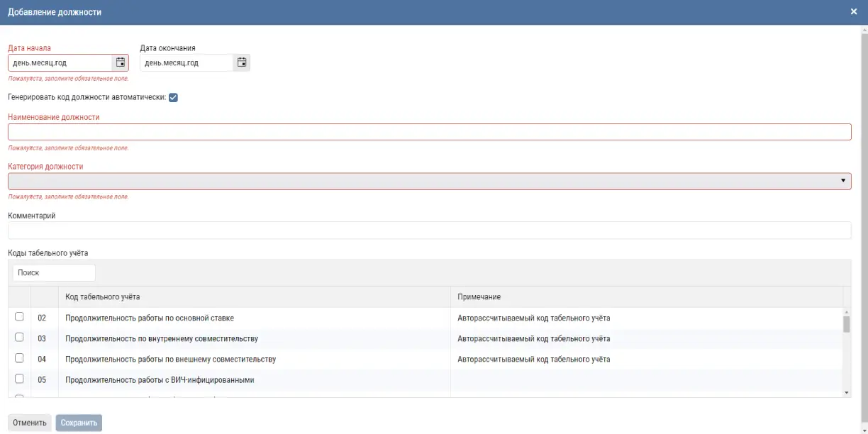Viewport: 868px width, 434px height.
Task: Close the add position dialog
Action: click(854, 11)
